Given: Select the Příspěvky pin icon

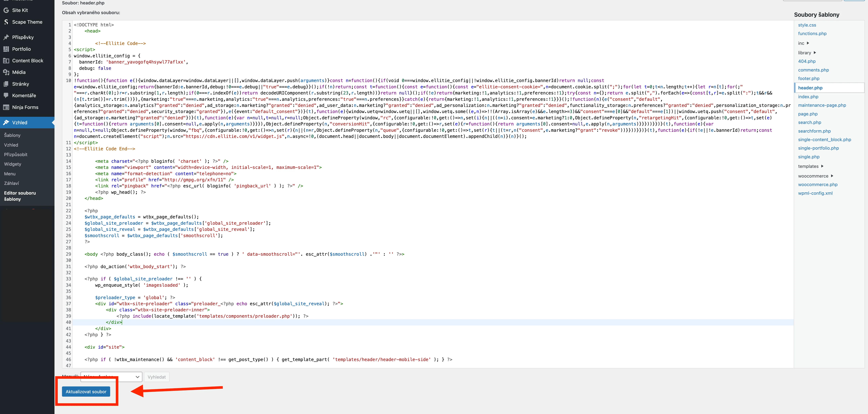Looking at the screenshot, I should point(6,37).
